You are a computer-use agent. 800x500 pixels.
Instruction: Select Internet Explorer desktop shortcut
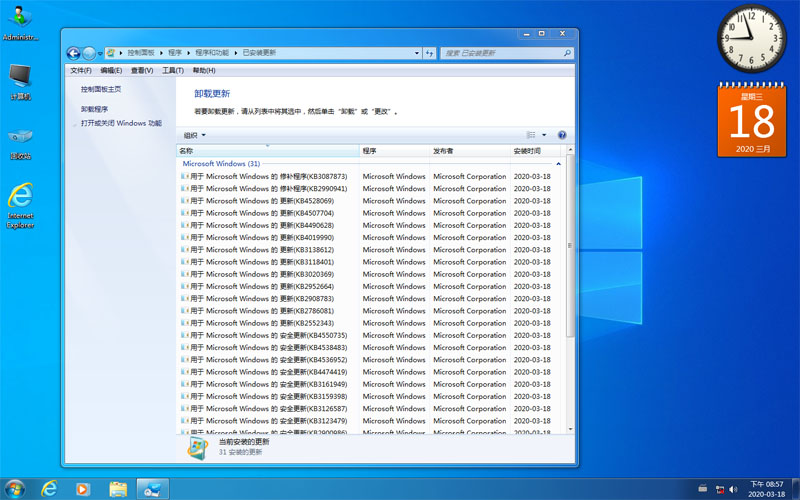20,206
